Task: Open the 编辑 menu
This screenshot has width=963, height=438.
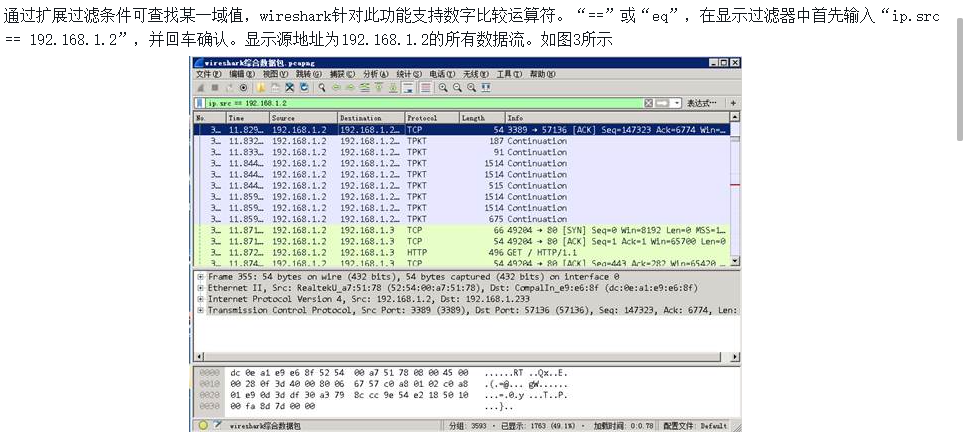Action: 242,74
